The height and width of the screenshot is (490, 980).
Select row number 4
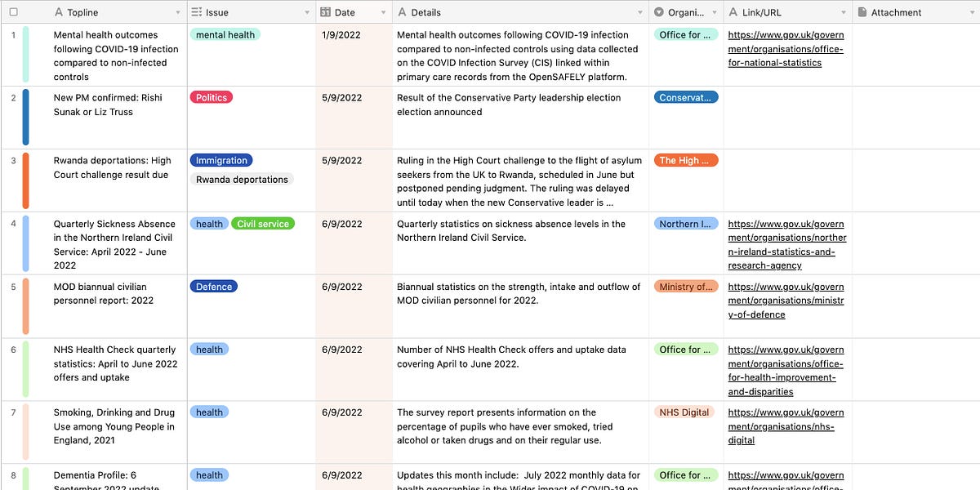click(13, 223)
